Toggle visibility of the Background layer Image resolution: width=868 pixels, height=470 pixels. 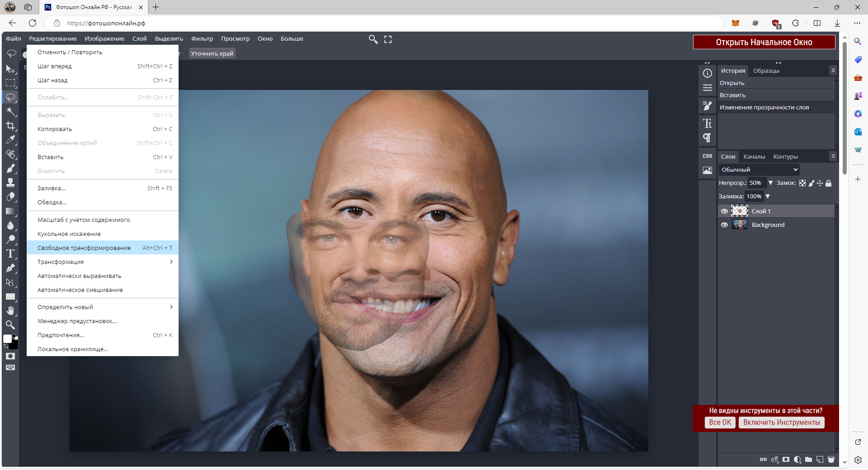pos(724,225)
